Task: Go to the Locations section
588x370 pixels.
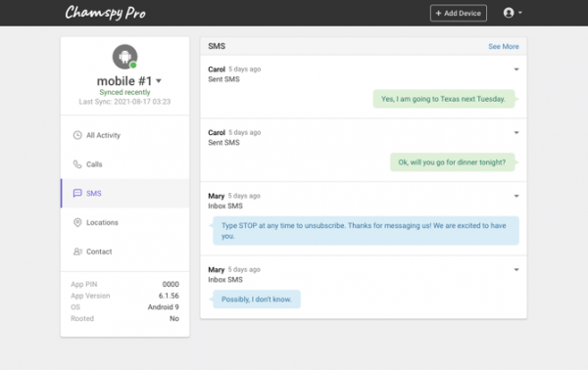Action: [x=124, y=222]
